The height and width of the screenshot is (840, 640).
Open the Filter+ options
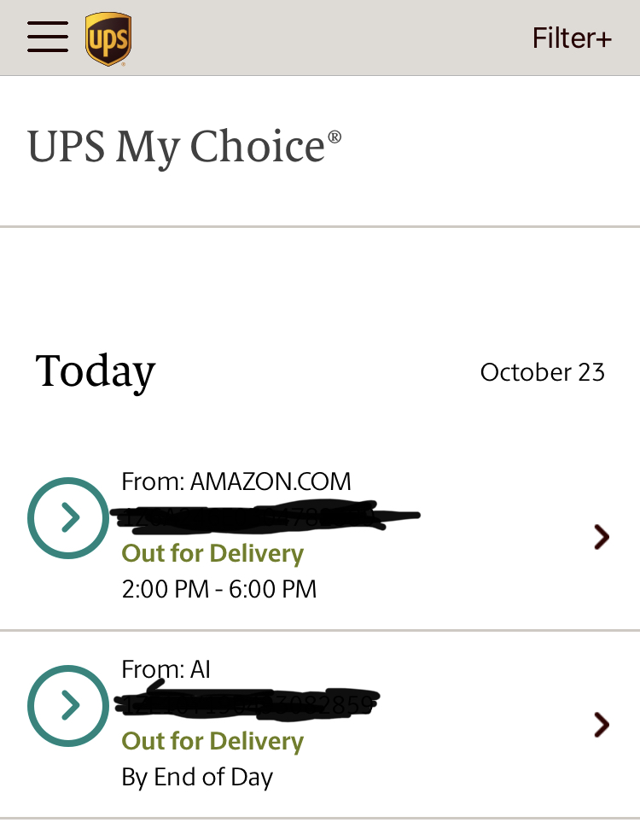pos(572,38)
